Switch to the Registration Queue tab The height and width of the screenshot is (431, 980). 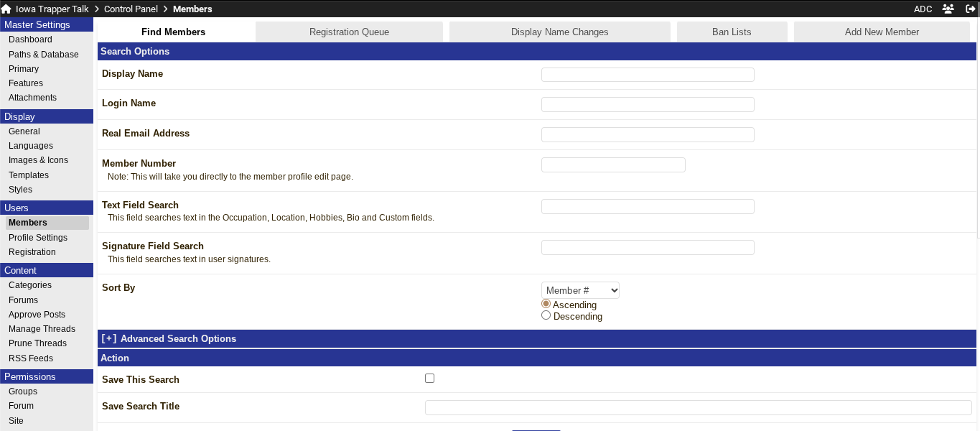pyautogui.click(x=349, y=32)
